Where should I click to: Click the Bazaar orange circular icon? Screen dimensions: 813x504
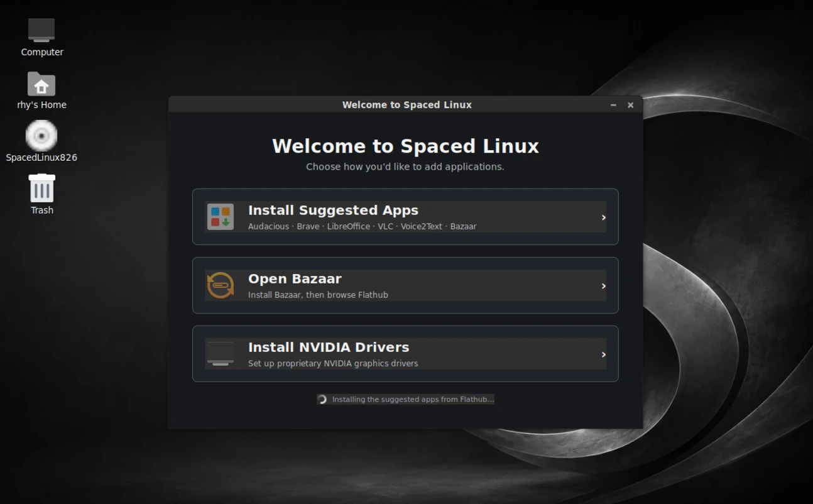(221, 285)
